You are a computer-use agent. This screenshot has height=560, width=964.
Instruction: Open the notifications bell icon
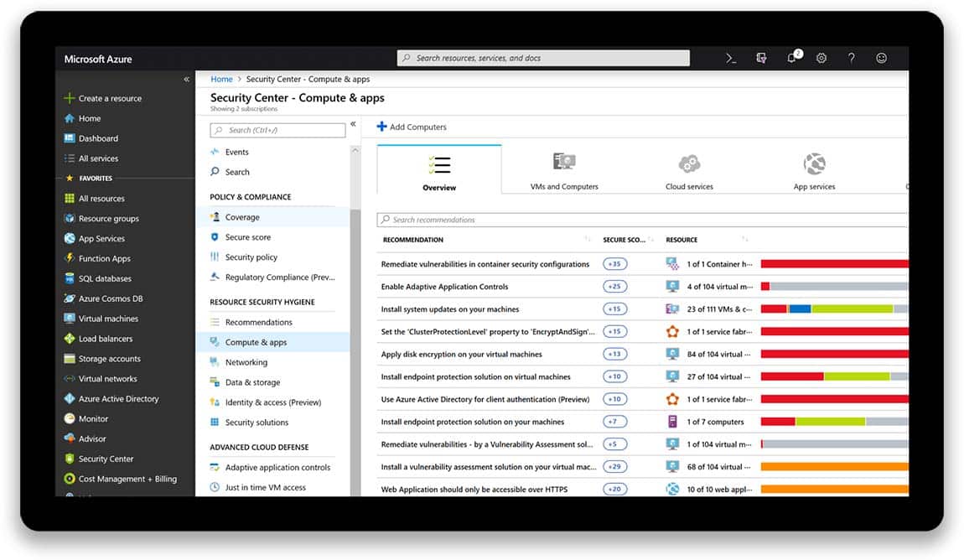click(x=790, y=57)
